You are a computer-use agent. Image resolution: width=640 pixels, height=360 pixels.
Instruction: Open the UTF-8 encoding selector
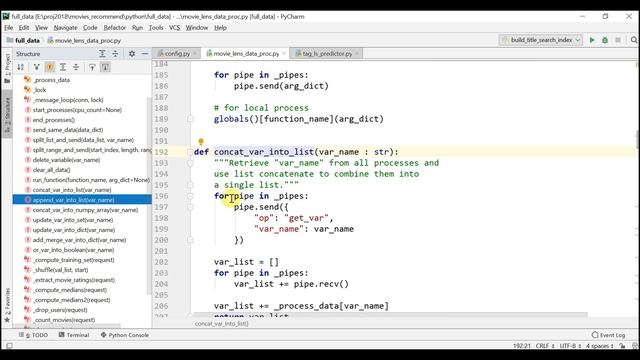pyautogui.click(x=570, y=346)
